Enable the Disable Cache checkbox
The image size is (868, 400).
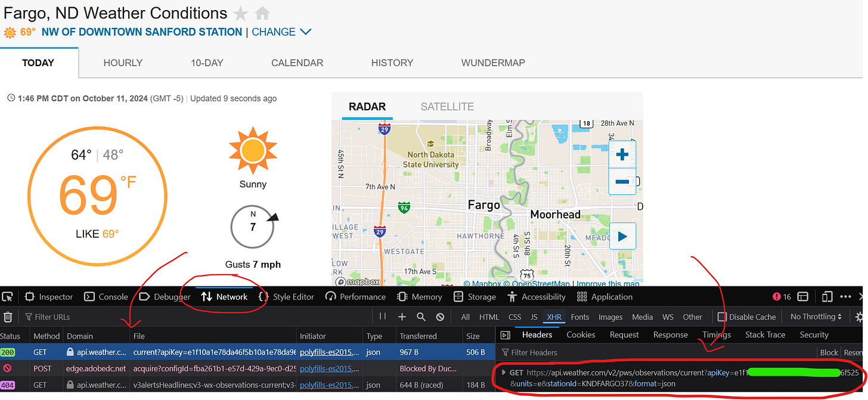coord(722,317)
